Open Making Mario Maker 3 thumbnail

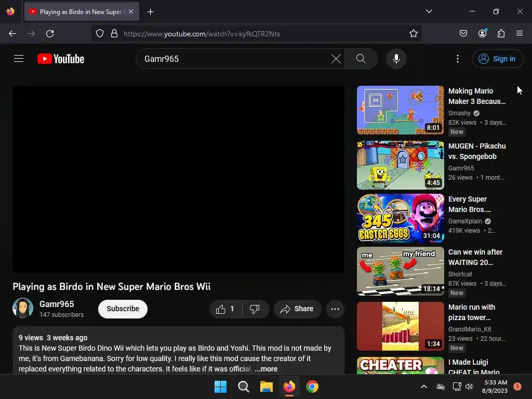click(401, 110)
